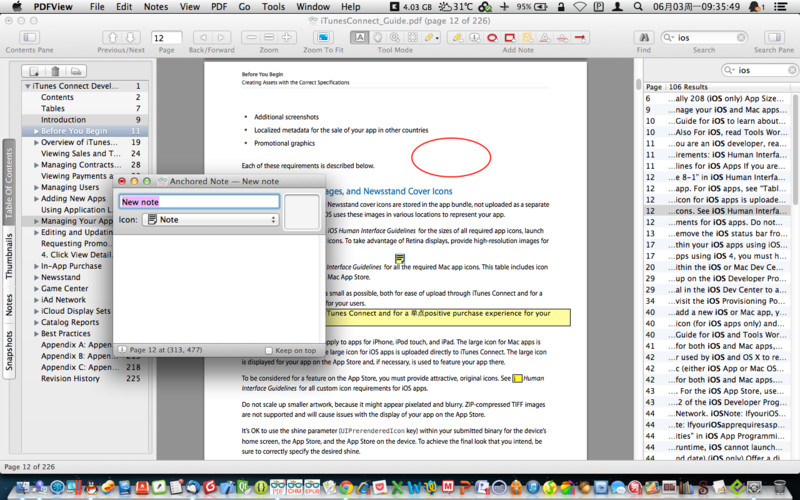Select the Introduction outline entry
800x500 pixels.
click(85, 120)
